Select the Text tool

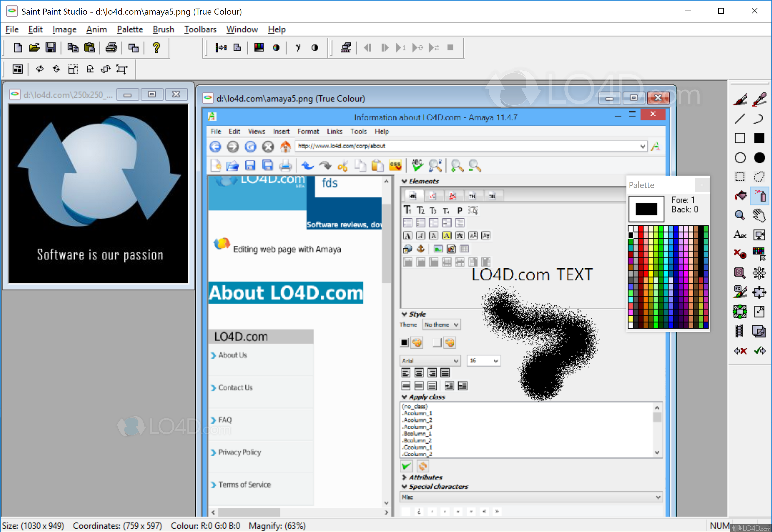(x=740, y=235)
